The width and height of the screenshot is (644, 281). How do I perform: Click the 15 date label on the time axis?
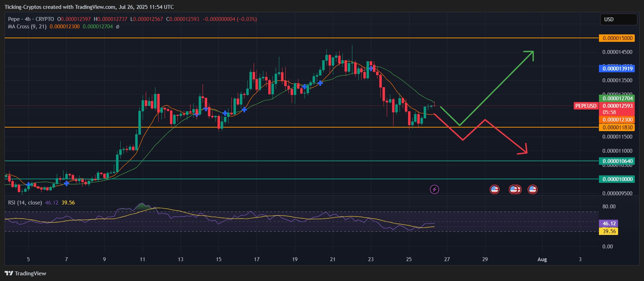[219, 259]
